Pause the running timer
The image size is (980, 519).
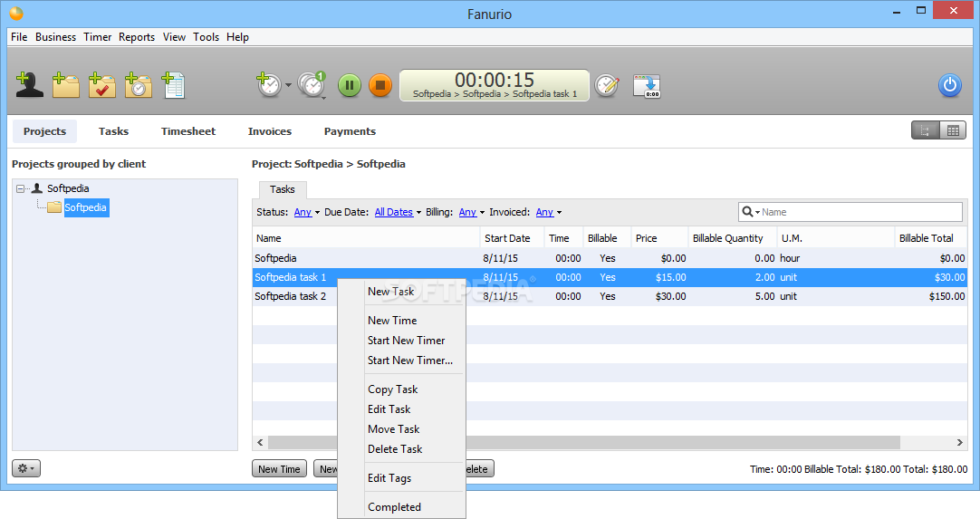coord(350,85)
